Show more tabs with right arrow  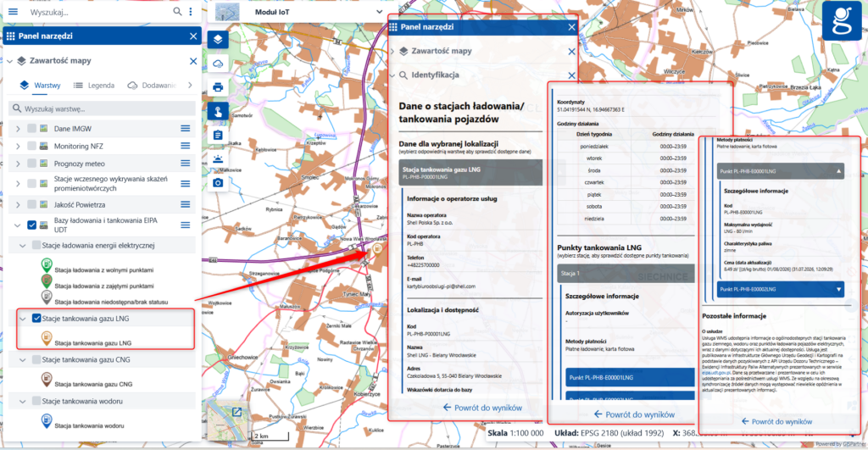[x=190, y=86]
